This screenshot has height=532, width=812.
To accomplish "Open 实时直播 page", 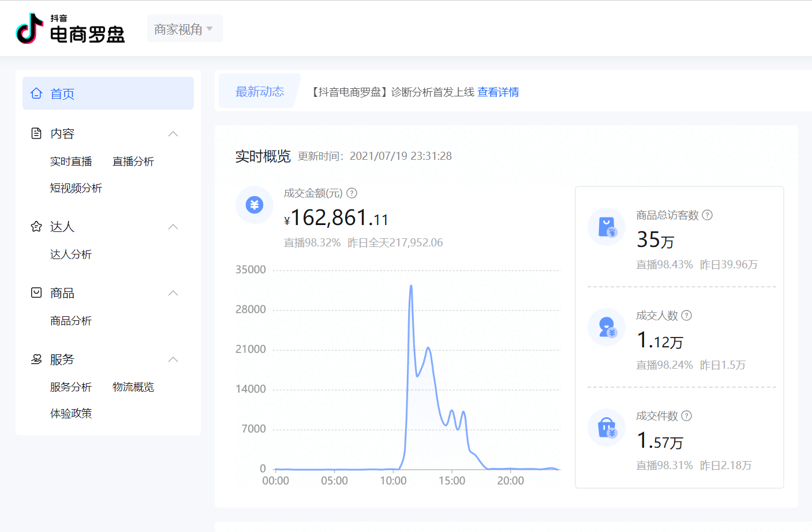I will tap(71, 162).
